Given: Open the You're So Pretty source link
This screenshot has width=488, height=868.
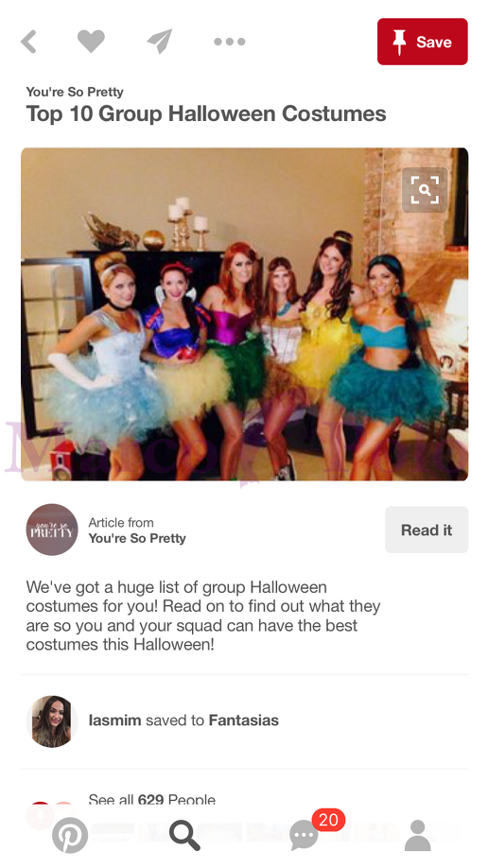Looking at the screenshot, I should (x=137, y=538).
